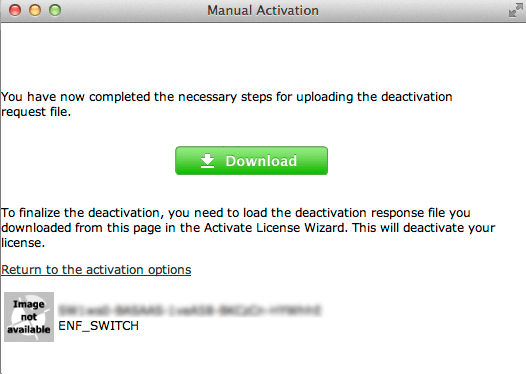Open the Return to the activation options link
Viewport: 526px width, 374px height.
(x=96, y=270)
